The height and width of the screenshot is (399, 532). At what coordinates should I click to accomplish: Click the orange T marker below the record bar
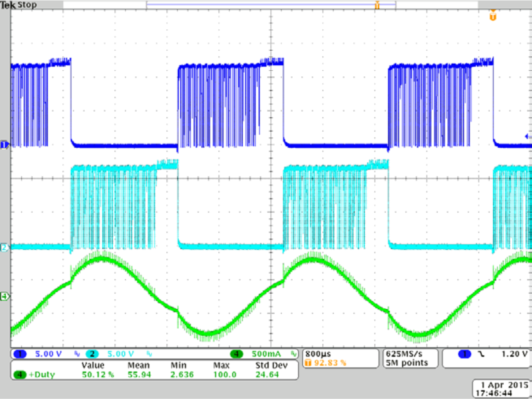[x=493, y=16]
